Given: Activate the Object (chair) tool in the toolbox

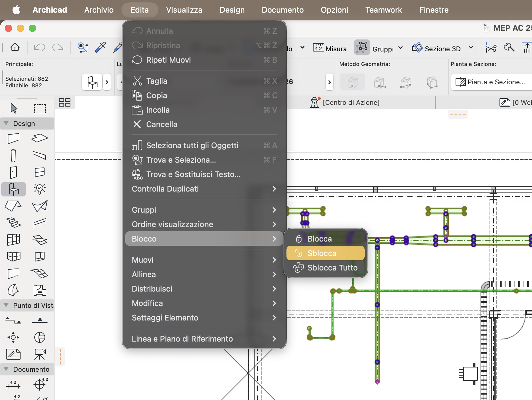Looking at the screenshot, I should (x=14, y=189).
